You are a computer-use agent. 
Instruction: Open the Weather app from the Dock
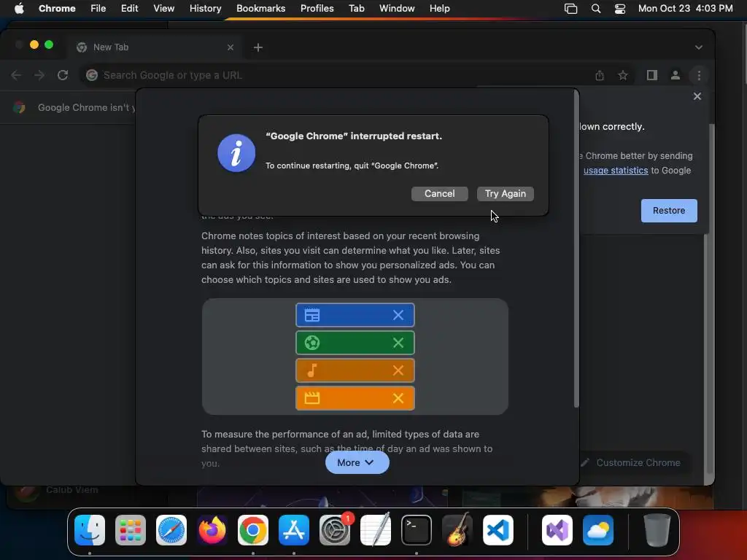coord(598,530)
